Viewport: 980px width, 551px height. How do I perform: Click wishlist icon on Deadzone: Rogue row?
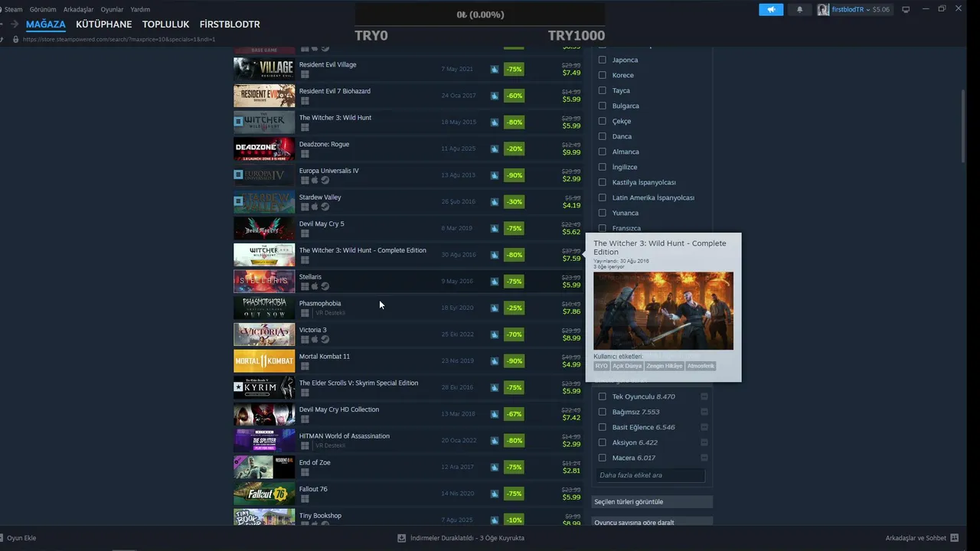[x=495, y=148]
